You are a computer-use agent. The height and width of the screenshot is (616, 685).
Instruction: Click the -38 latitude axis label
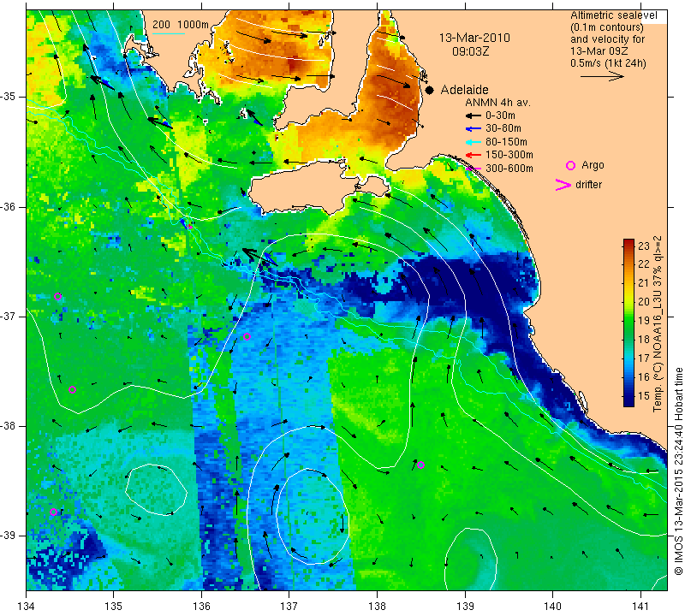pyautogui.click(x=9, y=426)
